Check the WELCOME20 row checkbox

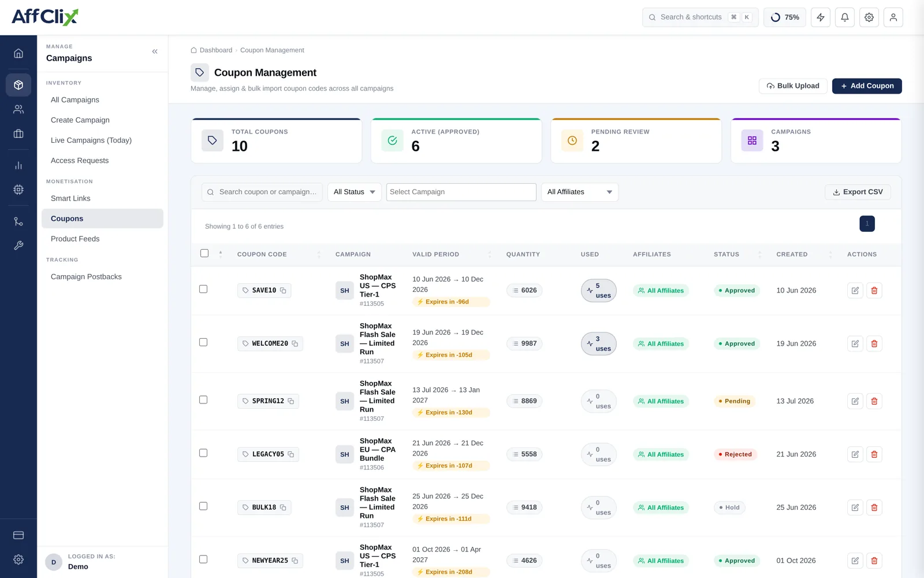203,342
